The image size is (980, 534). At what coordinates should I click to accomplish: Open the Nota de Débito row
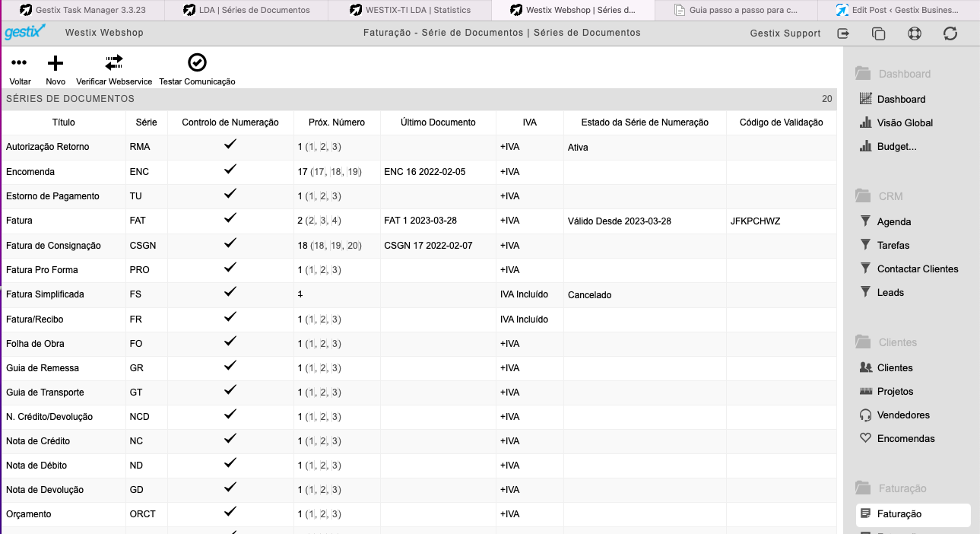[x=420, y=466]
